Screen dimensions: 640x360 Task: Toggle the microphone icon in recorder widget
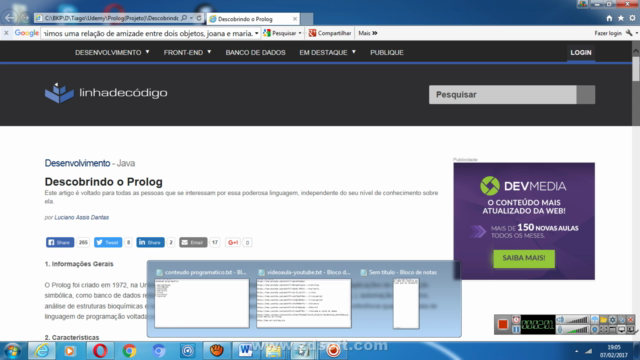pos(560,329)
